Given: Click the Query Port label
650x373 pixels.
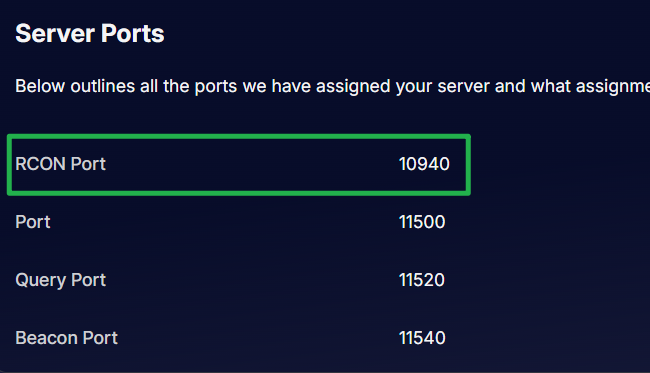Looking at the screenshot, I should 61,281.
